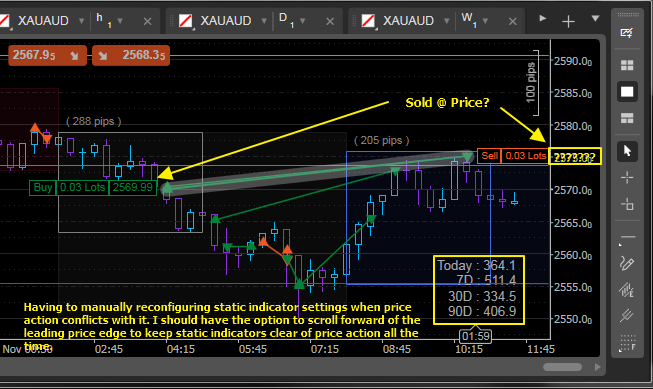Click the sell price button 2567.95
The image size is (653, 389).
click(x=47, y=55)
